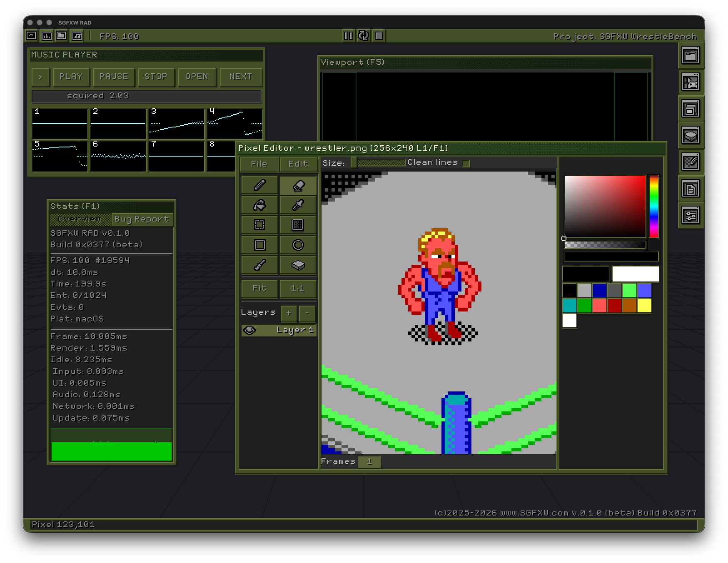This screenshot has width=728, height=563.
Task: Click the red saturation color picker square
Action: tap(605, 207)
